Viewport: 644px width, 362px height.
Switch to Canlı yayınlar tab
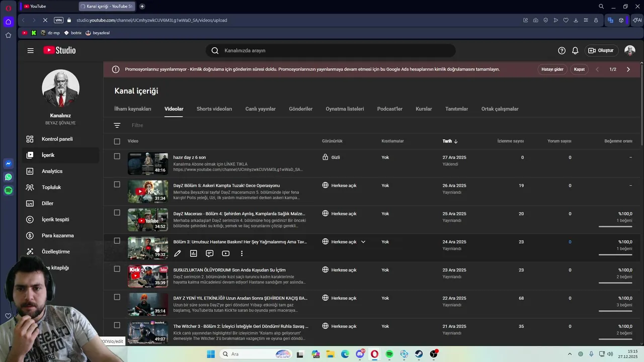tap(261, 109)
